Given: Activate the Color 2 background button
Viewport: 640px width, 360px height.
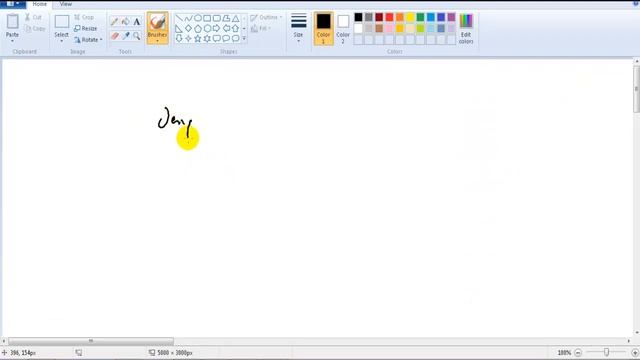Looking at the screenshot, I should point(343,28).
